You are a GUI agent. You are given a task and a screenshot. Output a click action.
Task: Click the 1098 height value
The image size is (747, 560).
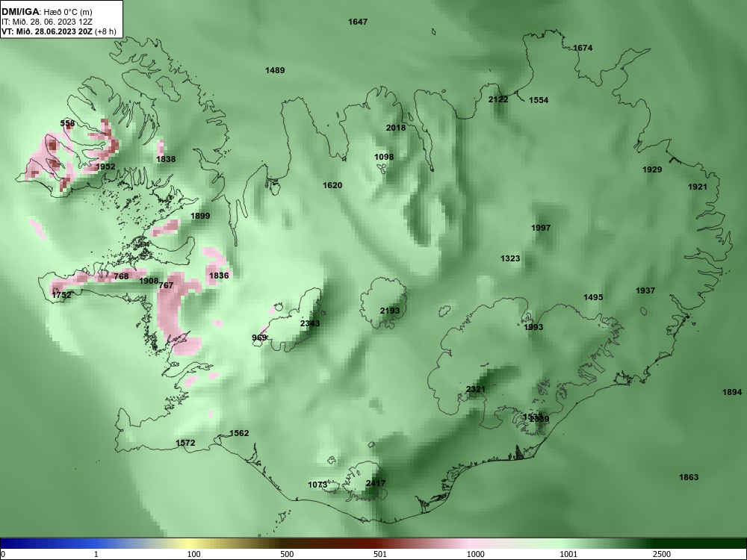point(384,157)
